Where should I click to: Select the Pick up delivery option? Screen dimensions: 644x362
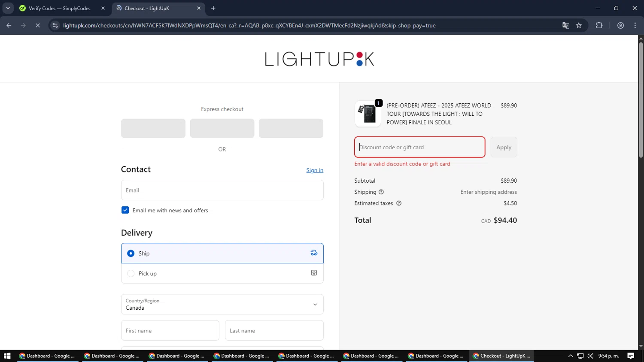pyautogui.click(x=222, y=273)
